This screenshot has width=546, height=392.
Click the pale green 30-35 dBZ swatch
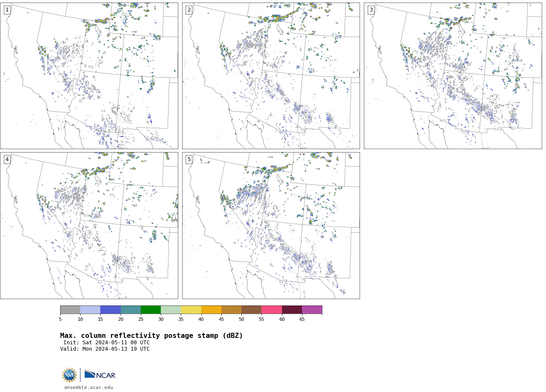tap(171, 310)
